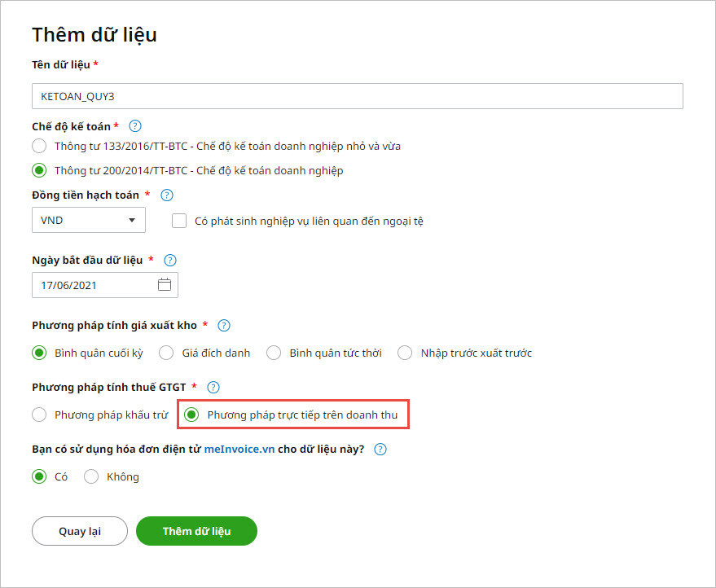Choose Không for electronic invoice usage
Screen dimensions: 716x588
(x=91, y=476)
